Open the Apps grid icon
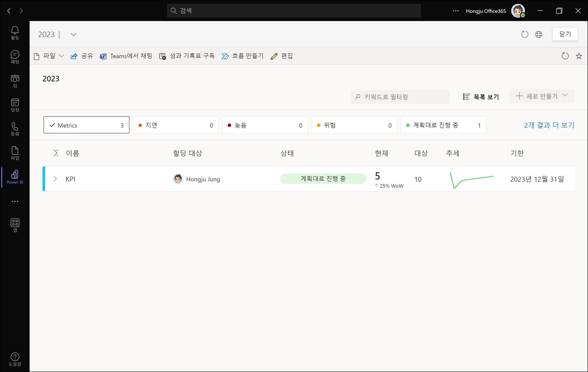The image size is (588, 372). [15, 225]
